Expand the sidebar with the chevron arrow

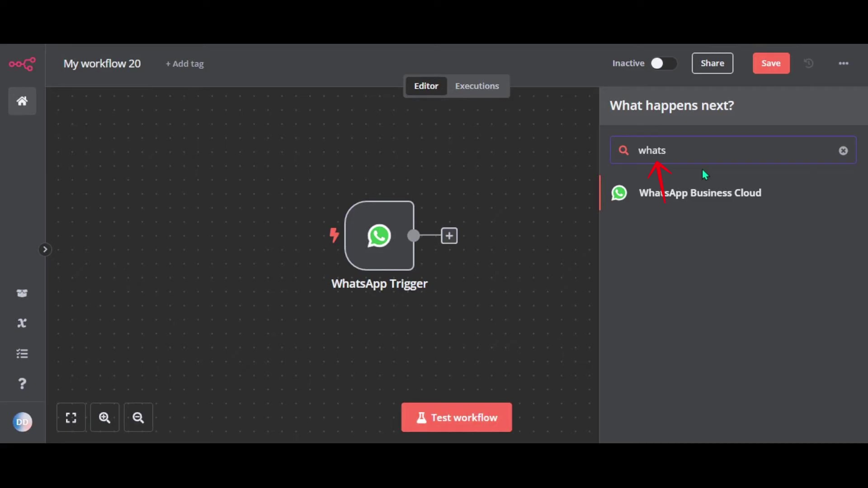(45, 249)
